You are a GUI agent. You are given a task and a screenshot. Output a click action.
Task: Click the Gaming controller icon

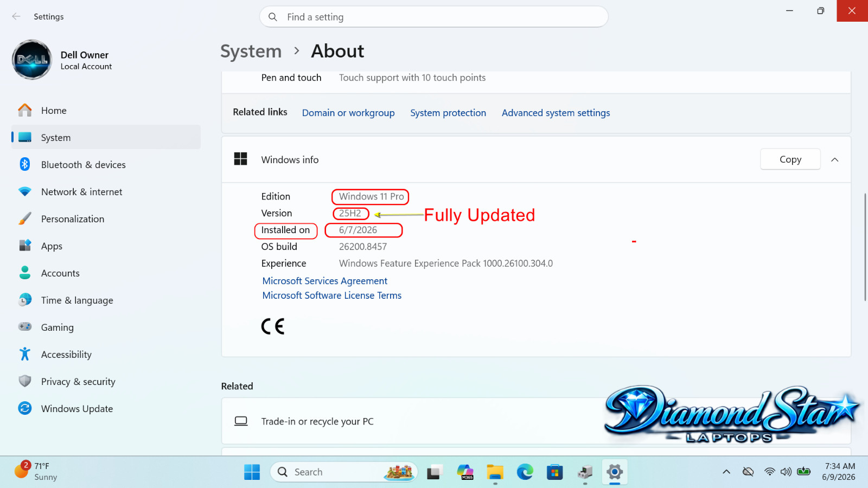click(x=25, y=326)
